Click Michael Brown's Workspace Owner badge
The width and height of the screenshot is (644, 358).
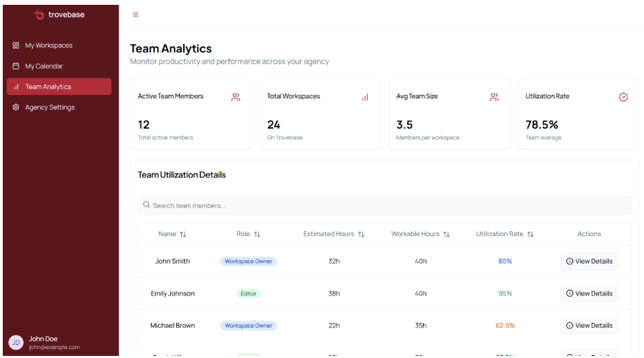249,325
